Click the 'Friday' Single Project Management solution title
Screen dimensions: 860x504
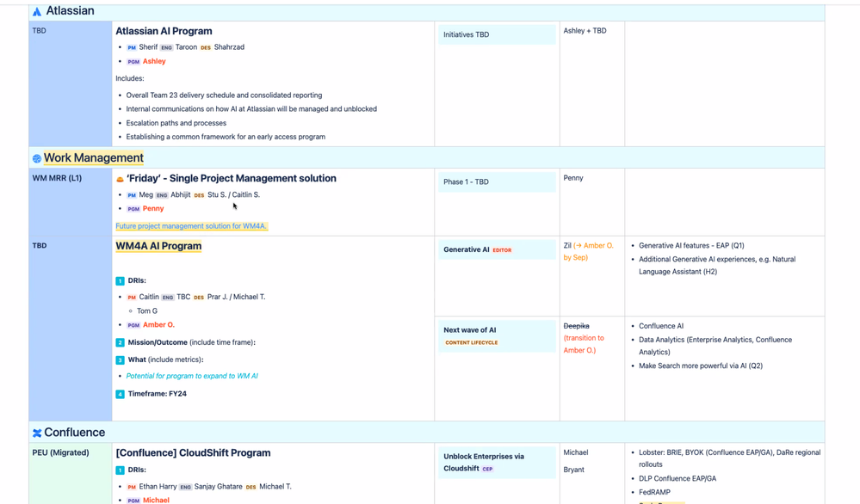[x=231, y=179]
